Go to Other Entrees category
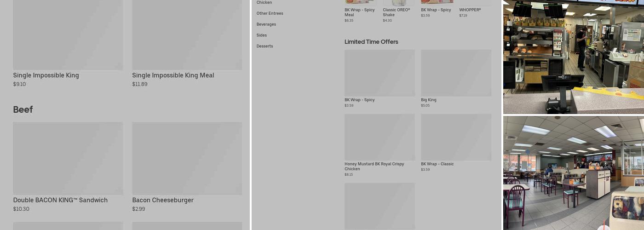The width and height of the screenshot is (644, 230). [270, 13]
